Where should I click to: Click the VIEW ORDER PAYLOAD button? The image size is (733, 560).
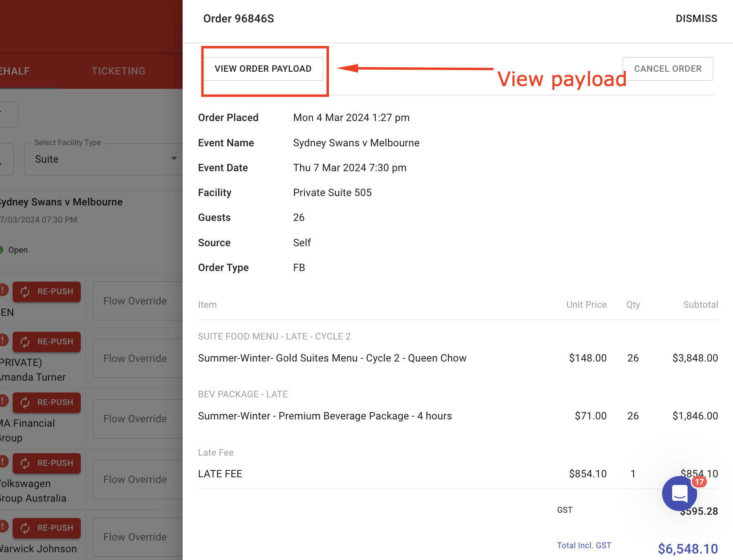(x=263, y=69)
